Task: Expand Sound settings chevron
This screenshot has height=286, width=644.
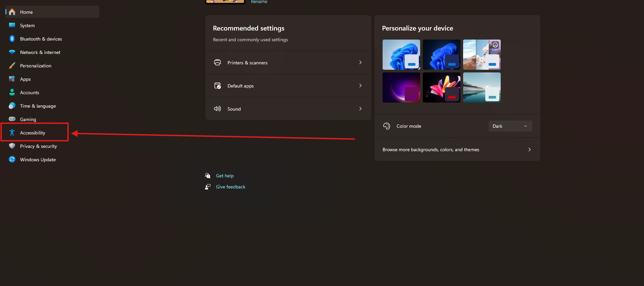Action: (360, 109)
